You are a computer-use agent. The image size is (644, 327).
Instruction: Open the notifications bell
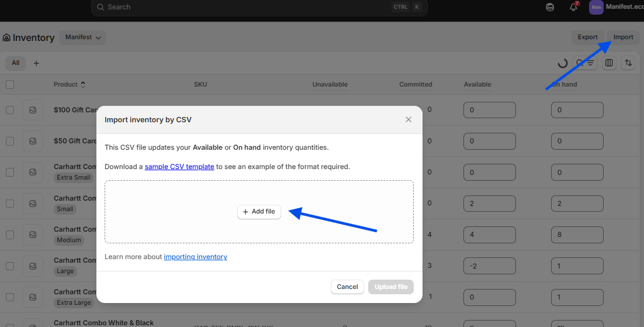click(x=573, y=7)
